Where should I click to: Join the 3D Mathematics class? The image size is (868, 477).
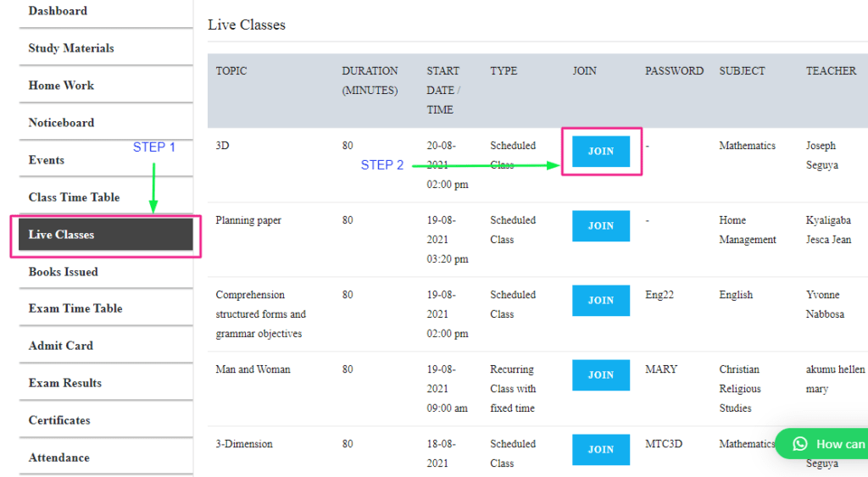[601, 152]
